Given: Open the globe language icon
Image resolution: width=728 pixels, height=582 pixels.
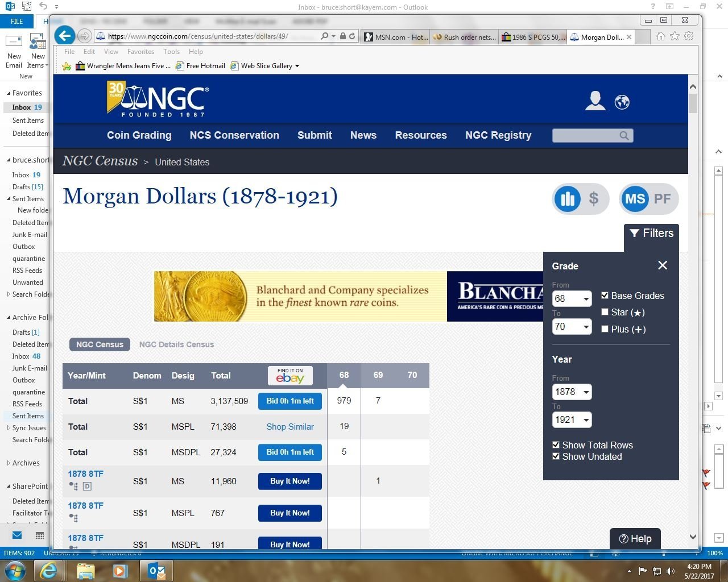Looking at the screenshot, I should point(622,102).
